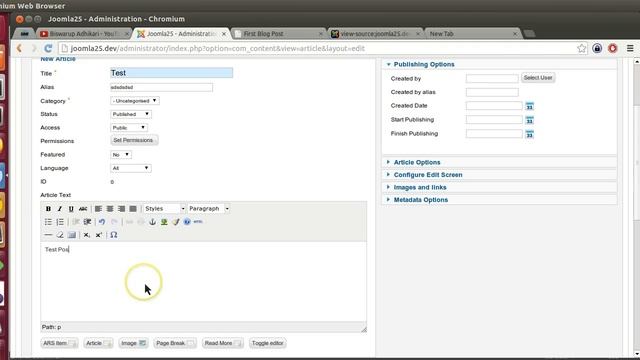Insert a numbered ordered list
This screenshot has height=360, width=640.
coord(60,222)
